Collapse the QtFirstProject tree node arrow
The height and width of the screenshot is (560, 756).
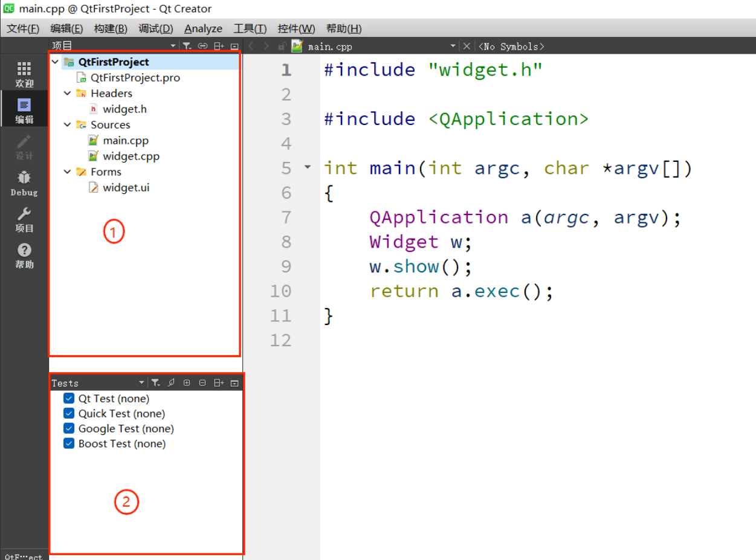coord(56,62)
